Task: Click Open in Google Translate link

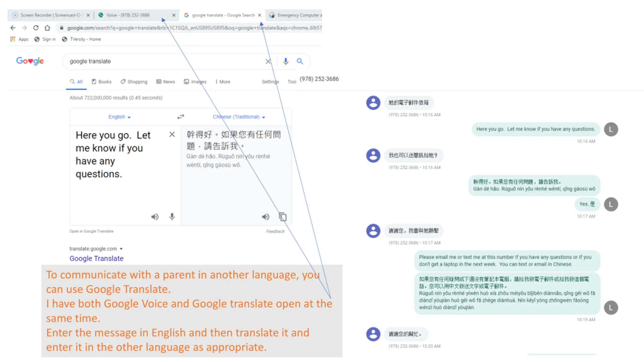Action: point(91,231)
